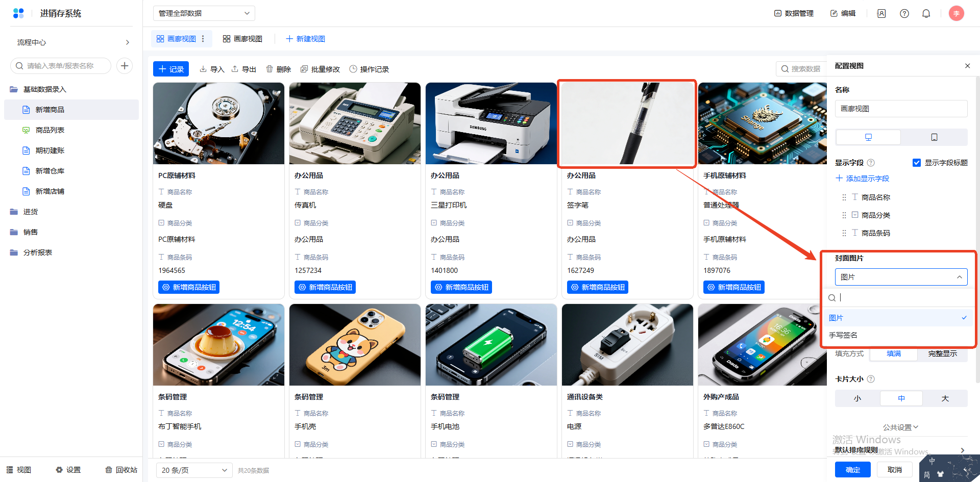Select the desktop layout icon

click(868, 137)
